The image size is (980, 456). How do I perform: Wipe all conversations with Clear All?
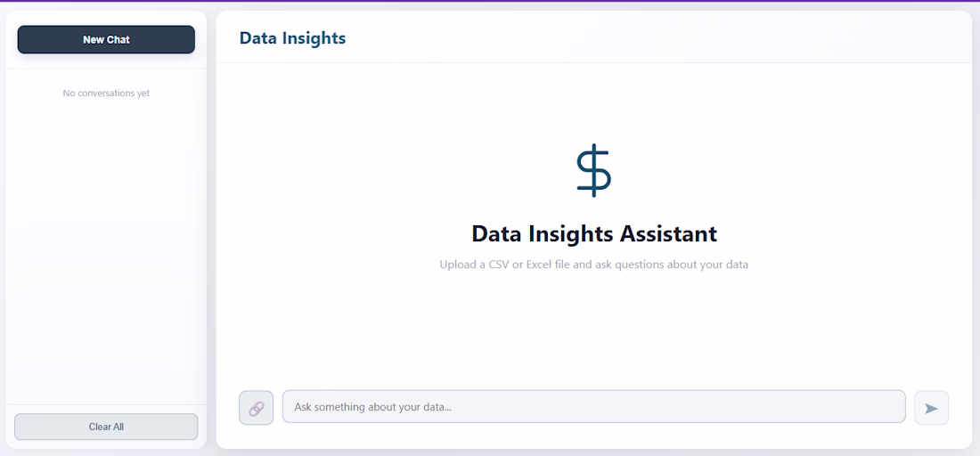[106, 427]
